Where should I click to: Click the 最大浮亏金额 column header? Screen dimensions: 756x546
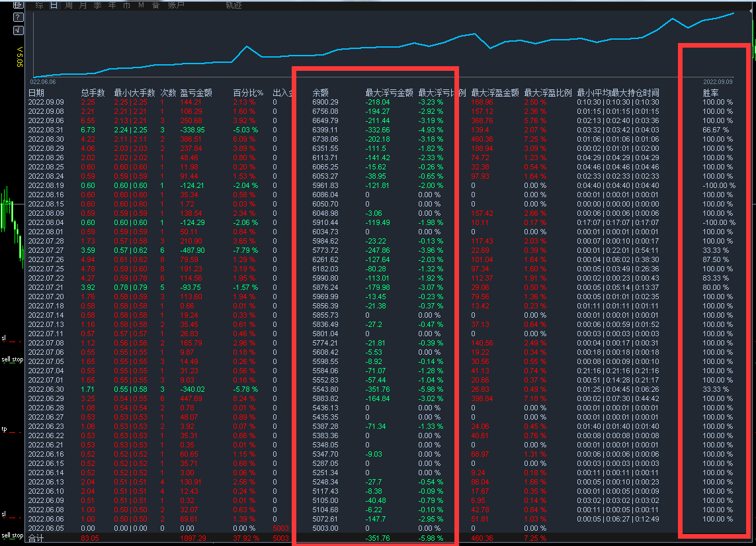pyautogui.click(x=389, y=93)
